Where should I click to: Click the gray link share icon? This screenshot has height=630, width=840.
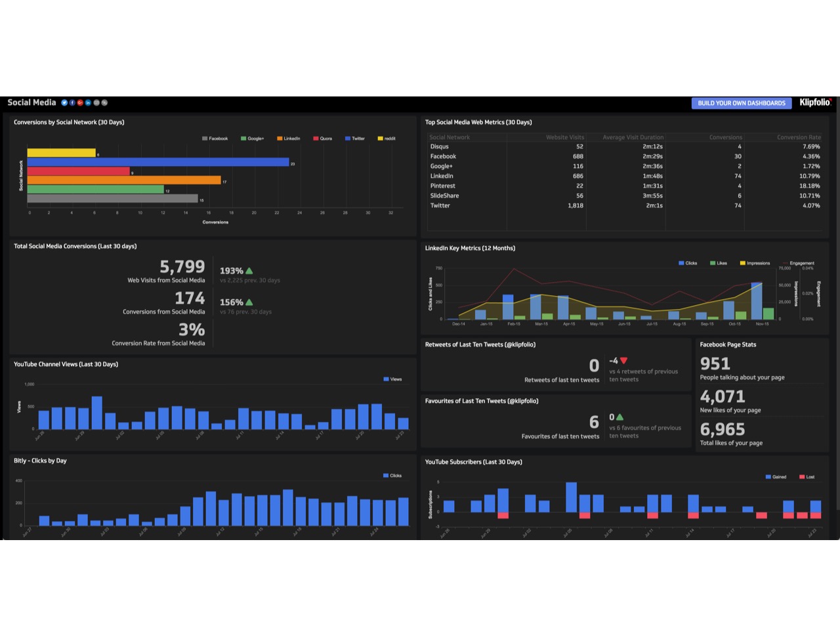tap(104, 102)
